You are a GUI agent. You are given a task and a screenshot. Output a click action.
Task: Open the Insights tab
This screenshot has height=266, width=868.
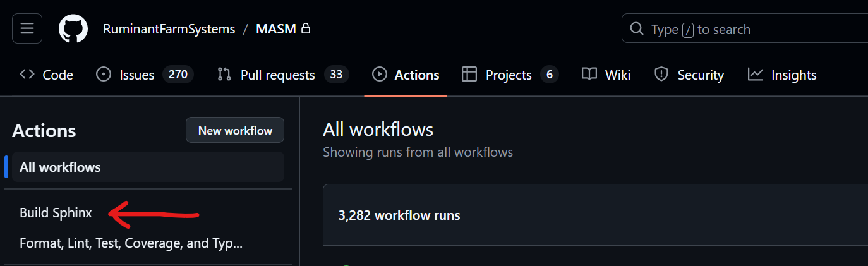click(782, 75)
